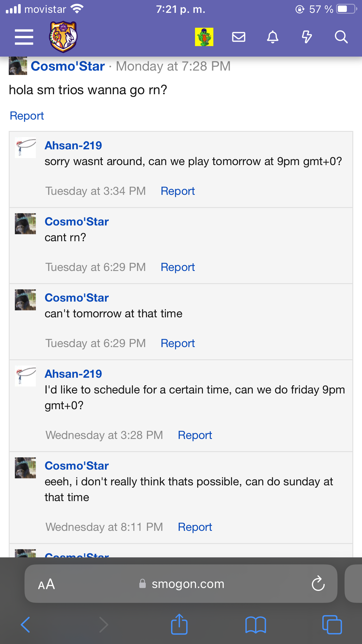Open the hamburger navigation menu

[x=24, y=37]
